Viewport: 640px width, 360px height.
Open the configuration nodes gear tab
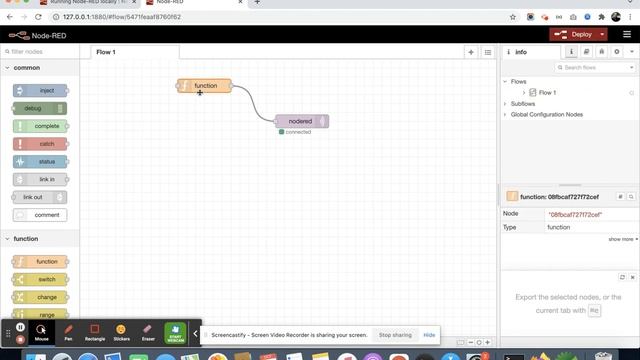click(x=617, y=52)
